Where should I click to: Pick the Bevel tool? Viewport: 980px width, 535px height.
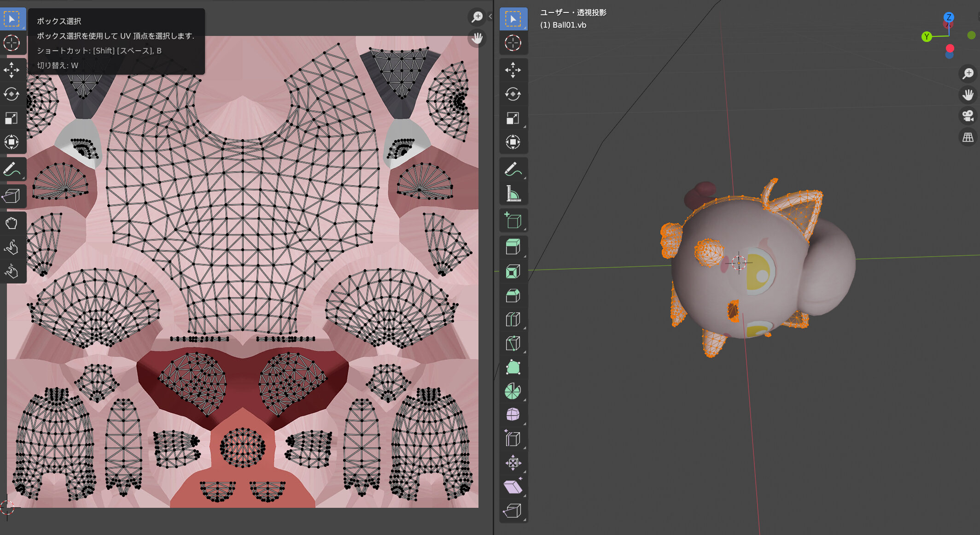tap(513, 295)
